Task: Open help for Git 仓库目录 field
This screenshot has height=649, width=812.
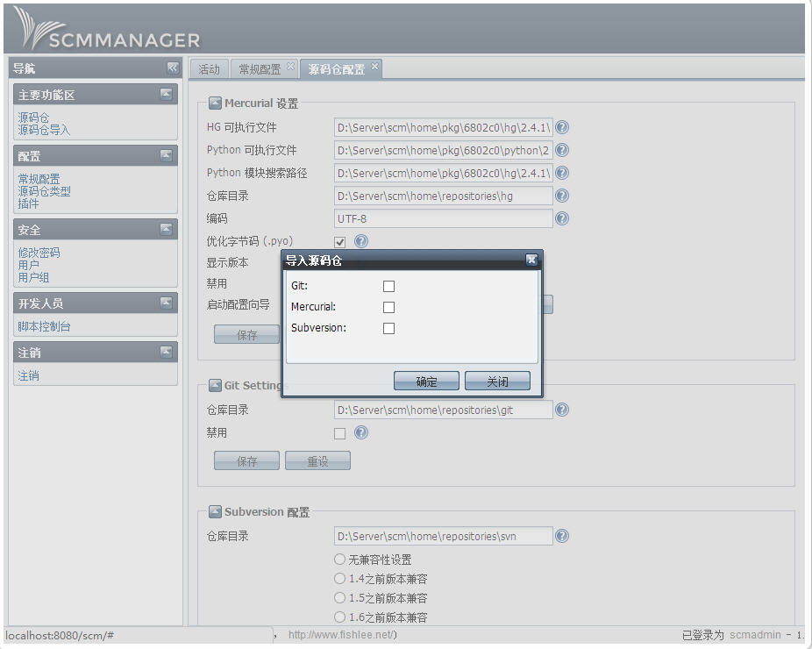Action: click(x=562, y=410)
